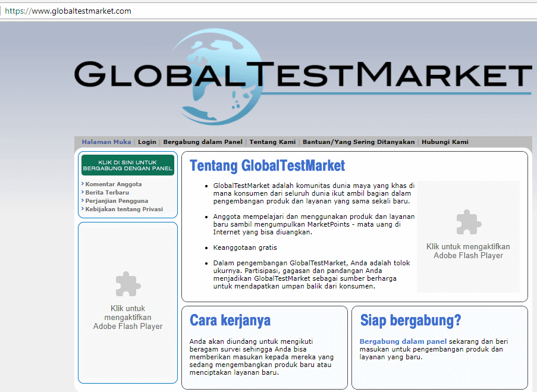Click the Tentang GlobalTestMarket heading
Viewport: 537px width, 392px height.
tap(267, 166)
